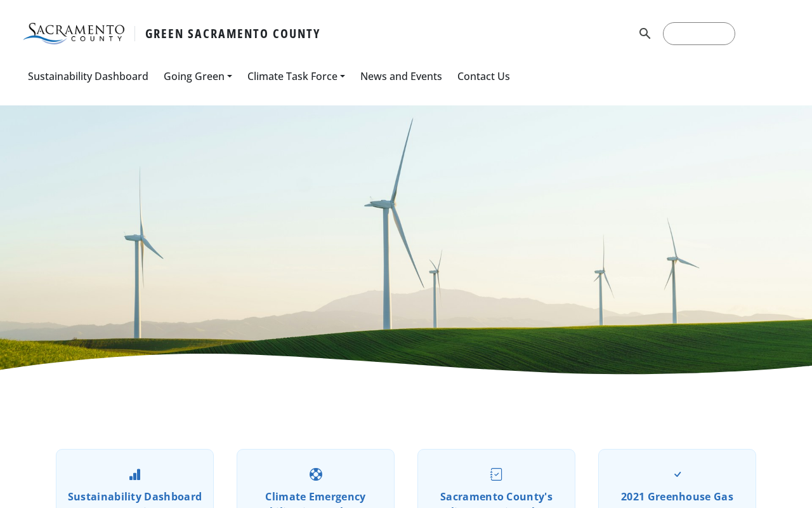Click the Climate Task Force caret arrow
This screenshot has width=812, height=508.
point(343,77)
